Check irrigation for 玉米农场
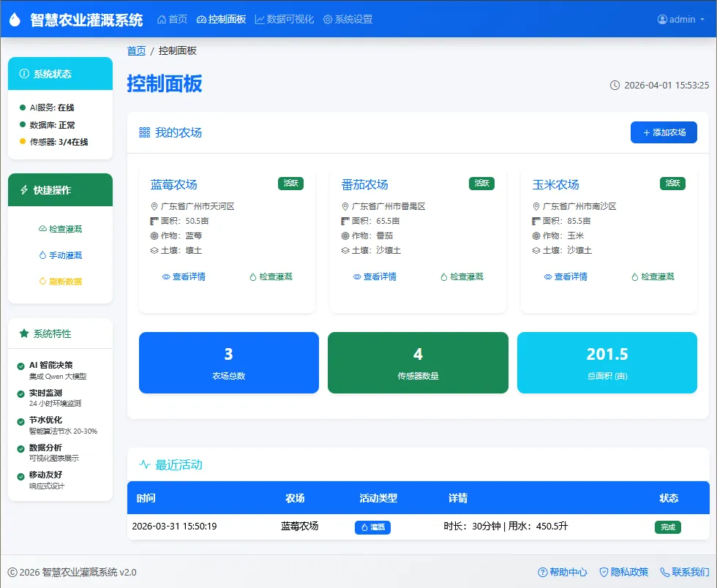The height and width of the screenshot is (588, 717). [653, 276]
